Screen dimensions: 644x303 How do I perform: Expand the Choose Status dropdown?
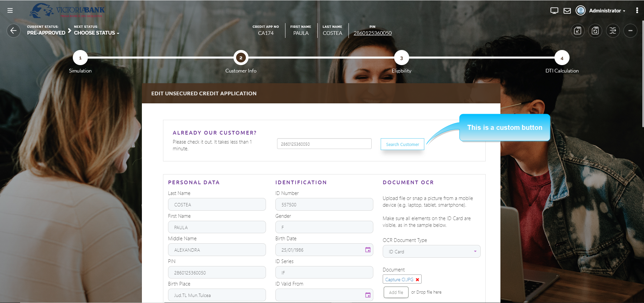[97, 33]
